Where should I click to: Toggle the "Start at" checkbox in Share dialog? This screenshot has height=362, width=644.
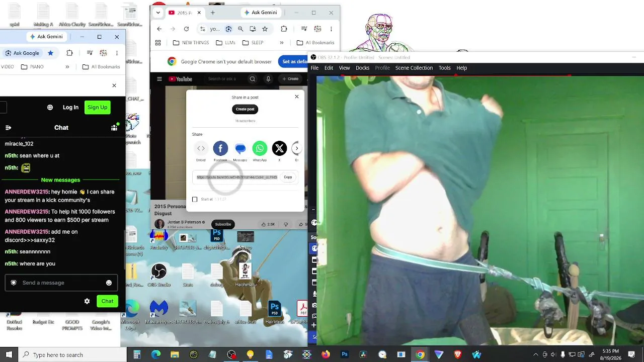tap(195, 200)
